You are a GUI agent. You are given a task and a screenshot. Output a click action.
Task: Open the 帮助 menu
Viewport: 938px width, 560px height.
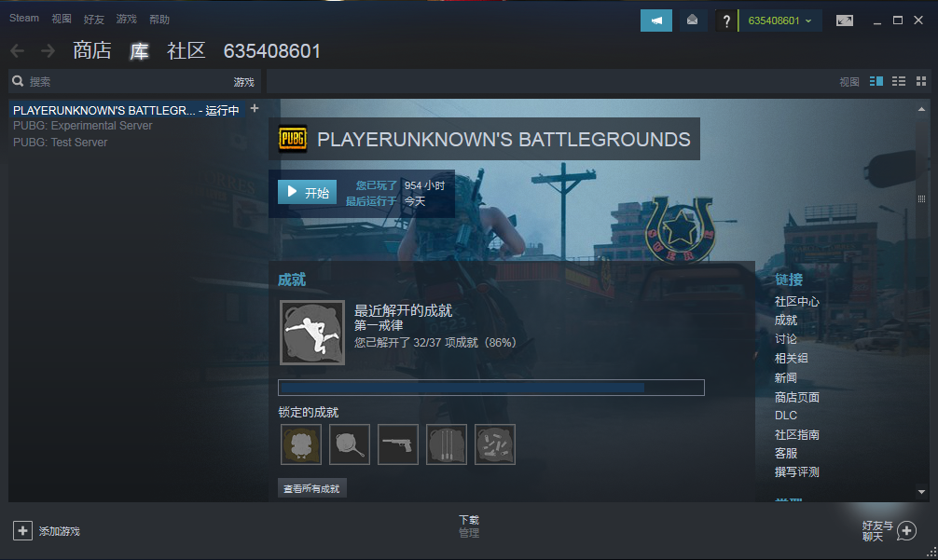(x=159, y=20)
